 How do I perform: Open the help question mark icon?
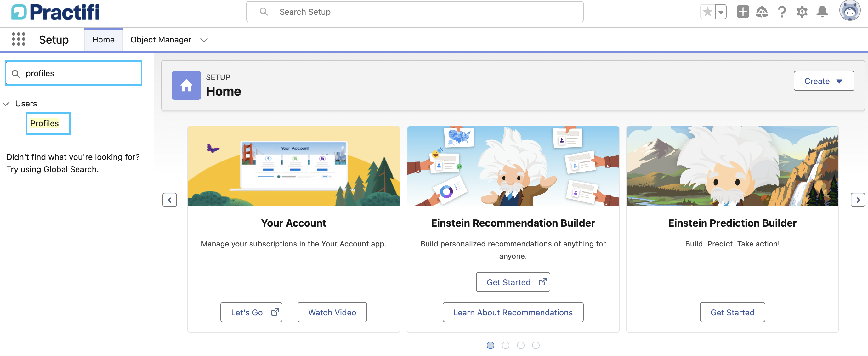click(782, 12)
